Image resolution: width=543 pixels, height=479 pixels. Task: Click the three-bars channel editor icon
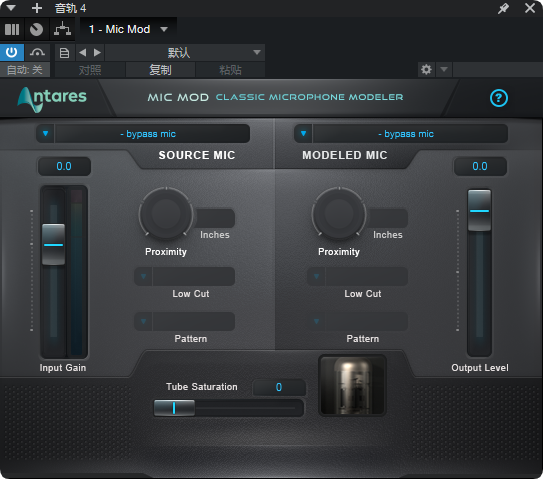(x=12, y=29)
